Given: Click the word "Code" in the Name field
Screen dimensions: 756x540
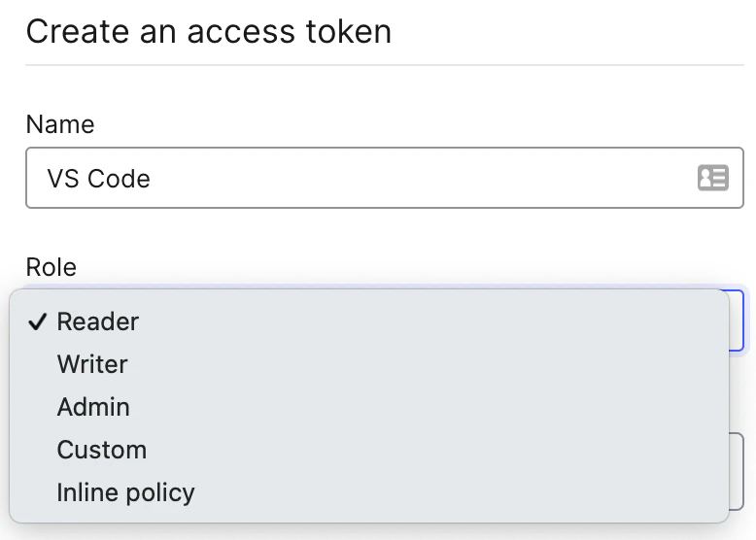Looking at the screenshot, I should coord(119,179).
